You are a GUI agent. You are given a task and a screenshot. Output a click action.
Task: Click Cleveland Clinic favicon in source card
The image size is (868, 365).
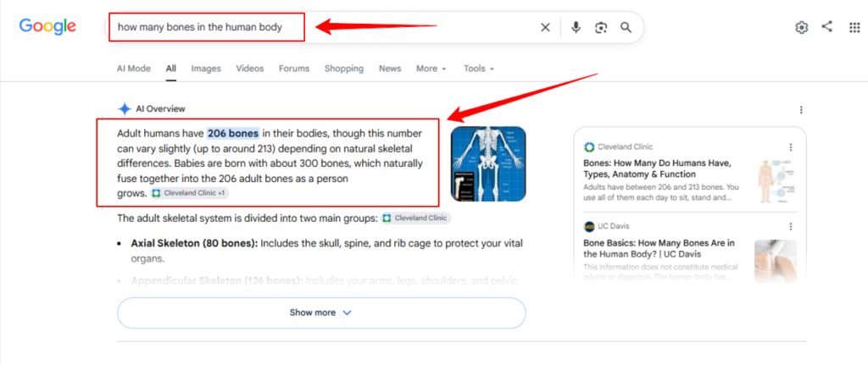click(589, 147)
